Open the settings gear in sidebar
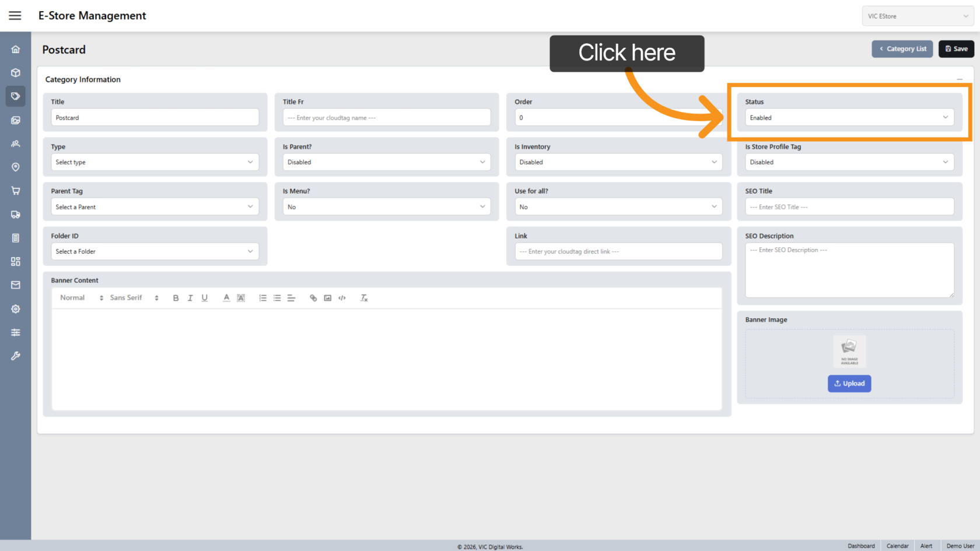The width and height of the screenshot is (980, 551). tap(16, 309)
